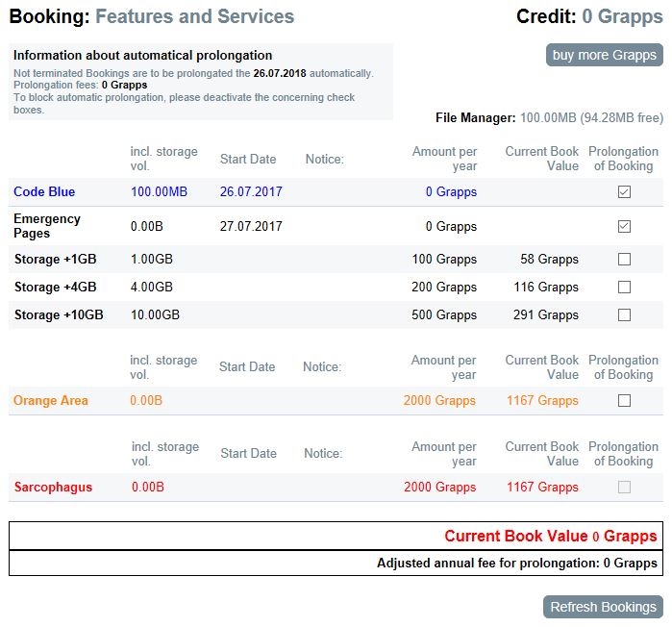Click the 10.00GB storage volume value
The width and height of the screenshot is (672, 627).
[155, 315]
